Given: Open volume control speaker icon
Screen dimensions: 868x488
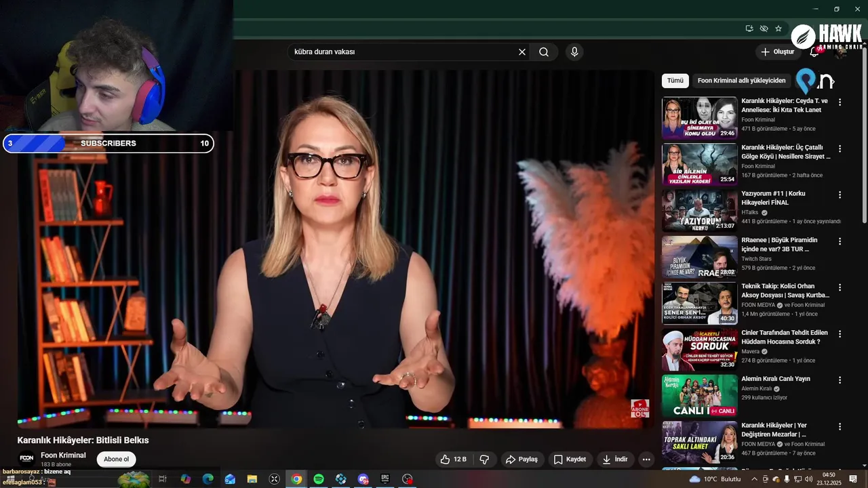Looking at the screenshot, I should [x=808, y=479].
